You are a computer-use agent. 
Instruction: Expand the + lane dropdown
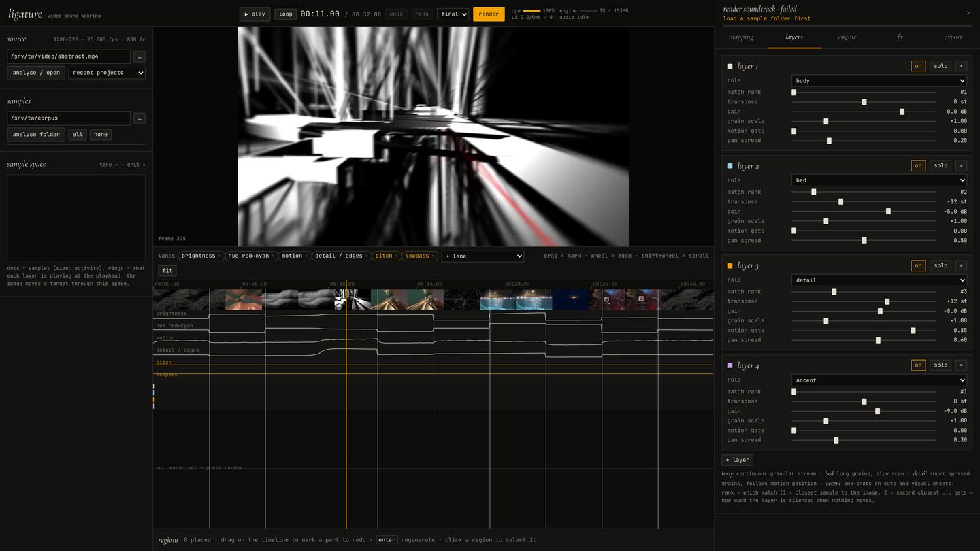tap(483, 256)
